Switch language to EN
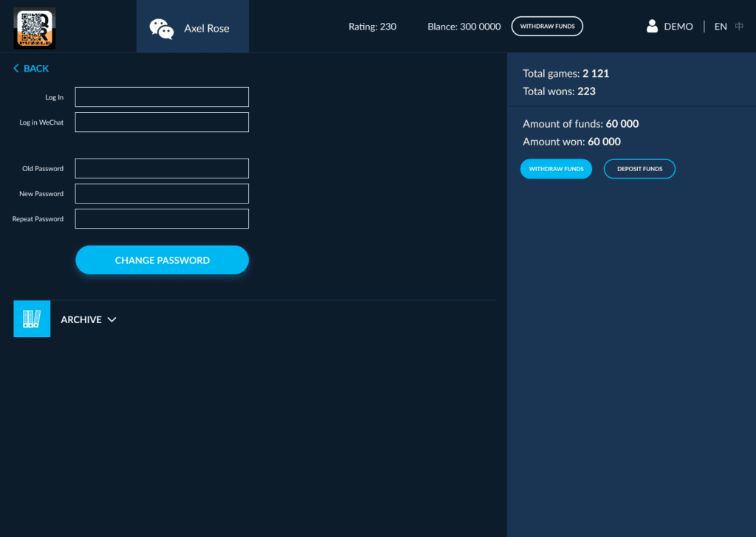 [x=721, y=27]
